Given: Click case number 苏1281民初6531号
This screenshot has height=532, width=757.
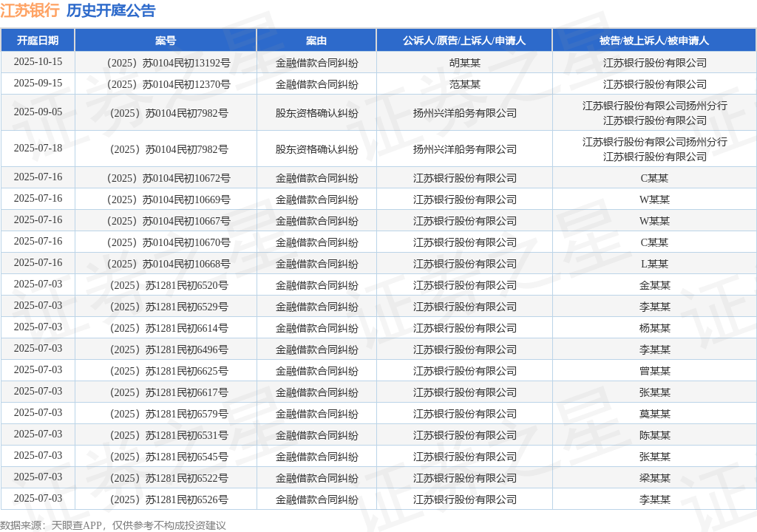Looking at the screenshot, I should (x=186, y=435).
